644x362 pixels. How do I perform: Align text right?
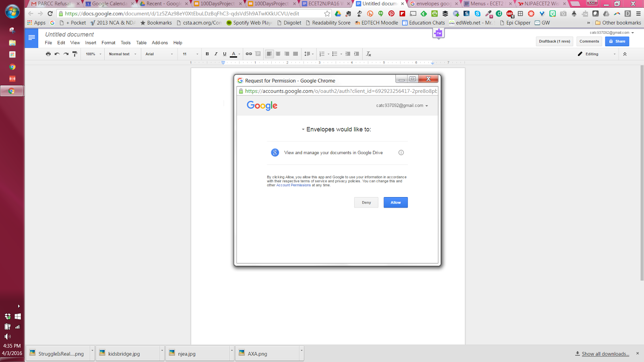287,54
